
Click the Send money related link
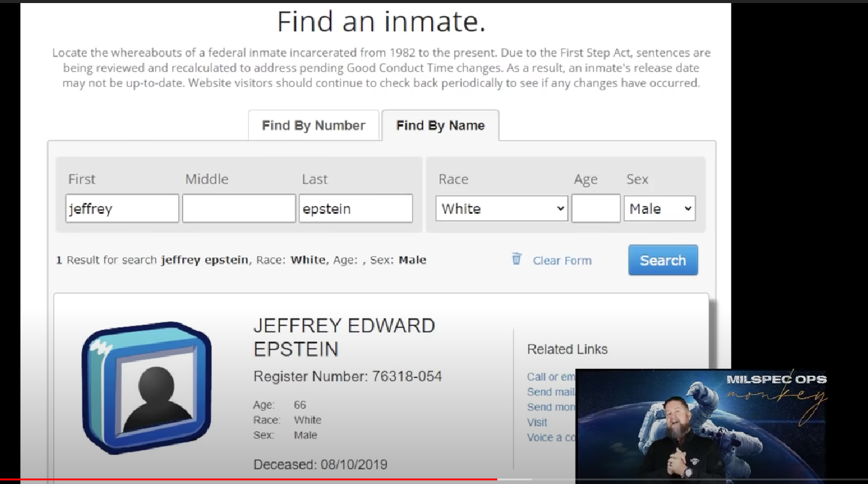click(551, 407)
